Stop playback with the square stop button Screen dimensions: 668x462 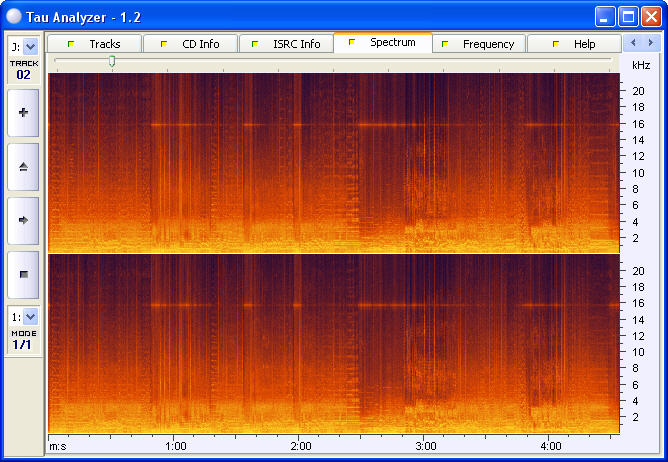tap(23, 274)
